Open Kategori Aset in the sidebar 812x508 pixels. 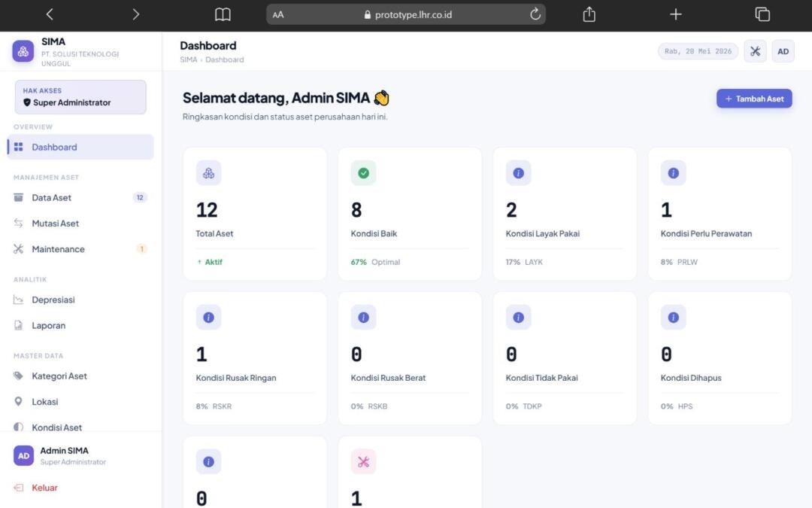[80, 376]
